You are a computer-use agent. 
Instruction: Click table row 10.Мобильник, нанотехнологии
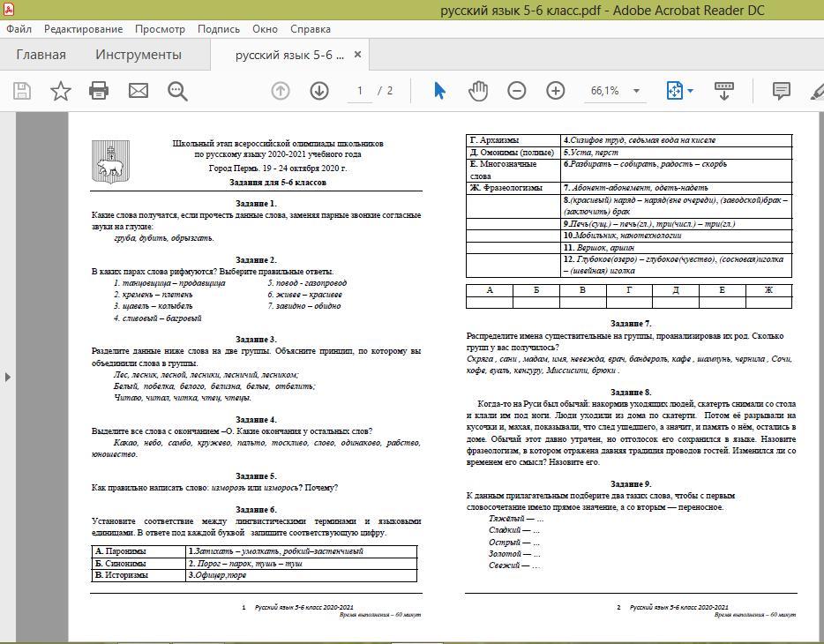tap(677, 236)
